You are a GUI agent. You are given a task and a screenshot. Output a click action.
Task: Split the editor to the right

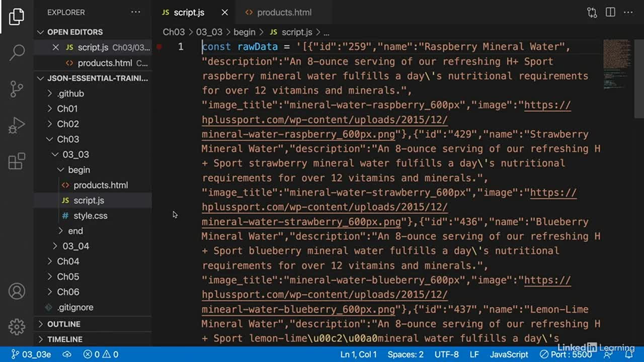pos(610,13)
